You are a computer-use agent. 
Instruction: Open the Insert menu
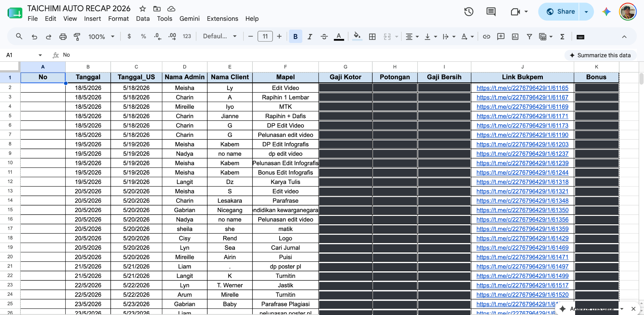92,19
